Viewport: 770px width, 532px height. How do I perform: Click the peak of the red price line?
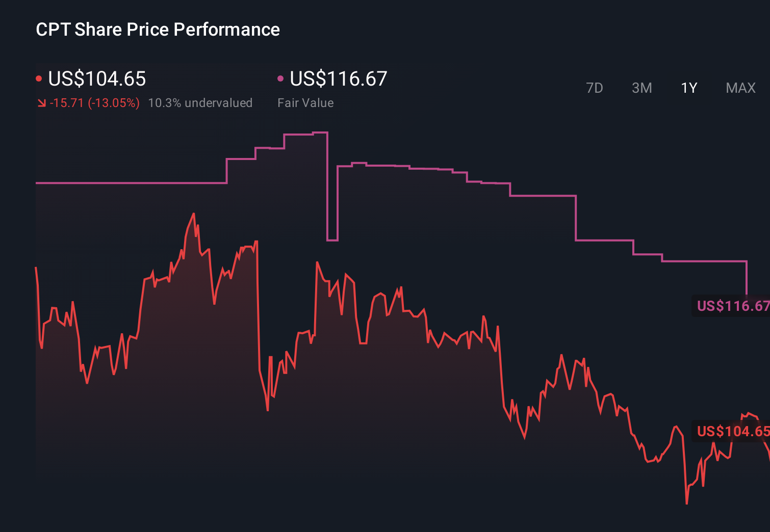(193, 214)
